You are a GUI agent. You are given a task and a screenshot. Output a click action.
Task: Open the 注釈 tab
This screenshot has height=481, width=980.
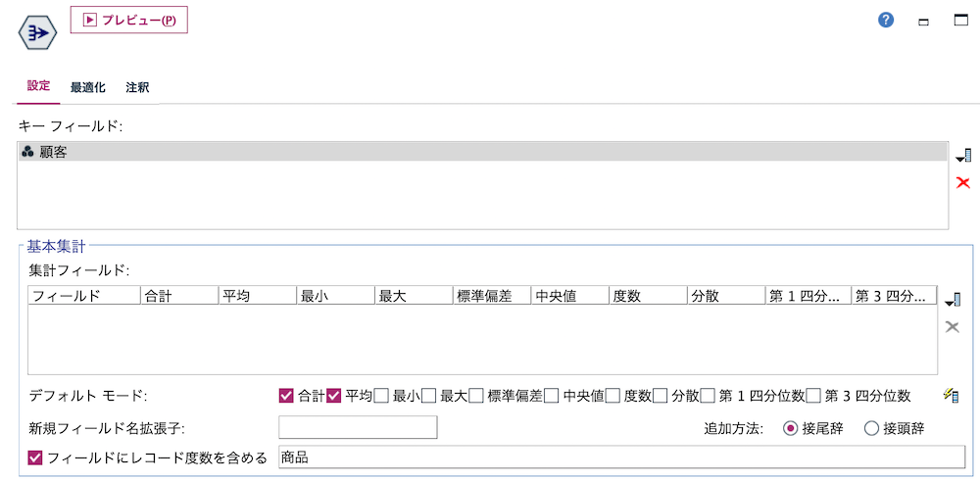137,87
